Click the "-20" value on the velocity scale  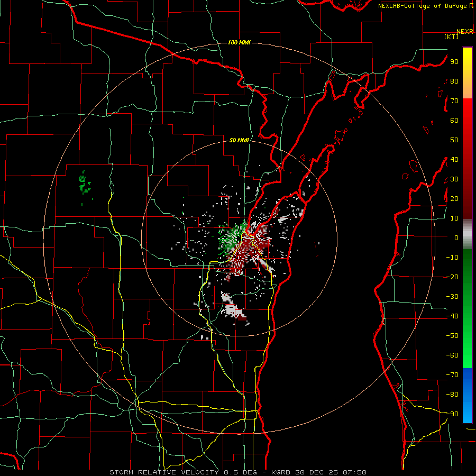(452, 277)
